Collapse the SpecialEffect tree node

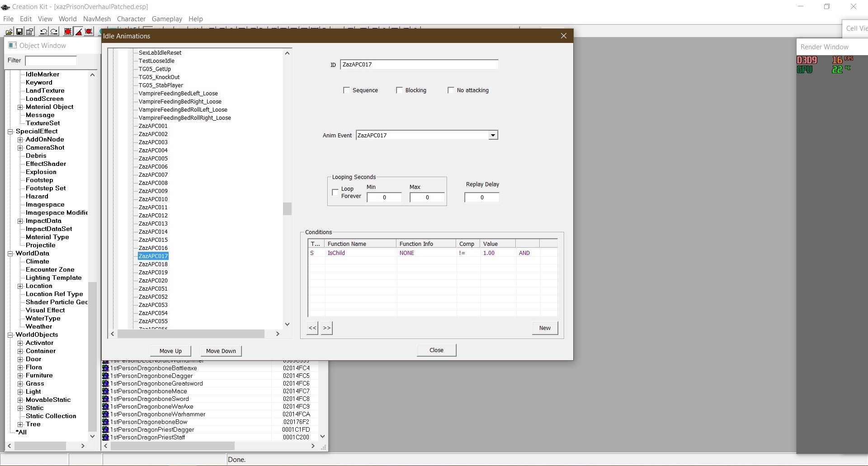tap(10, 132)
